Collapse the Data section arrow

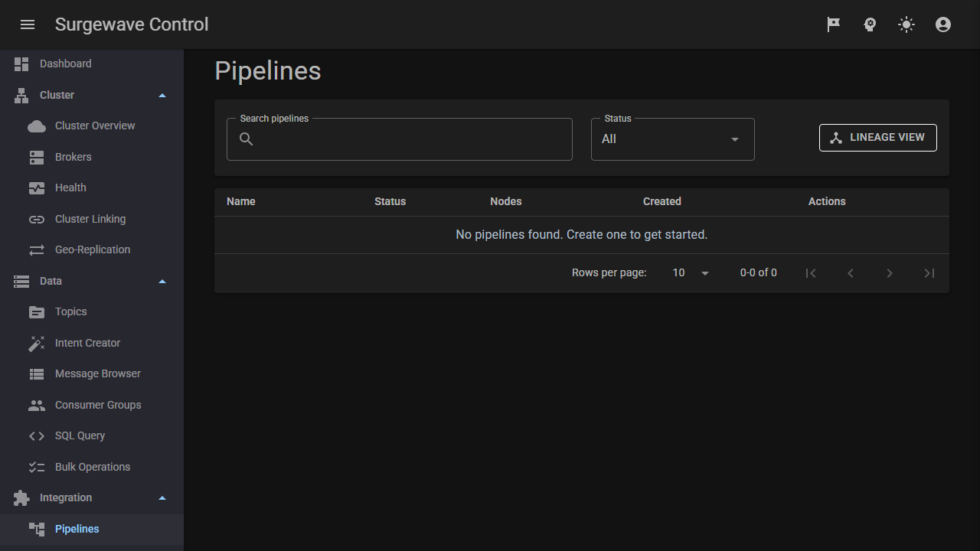pos(162,282)
